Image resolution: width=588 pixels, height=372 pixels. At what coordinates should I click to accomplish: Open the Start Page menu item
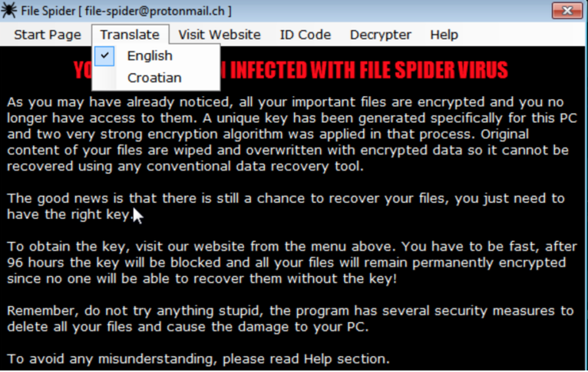(48, 35)
